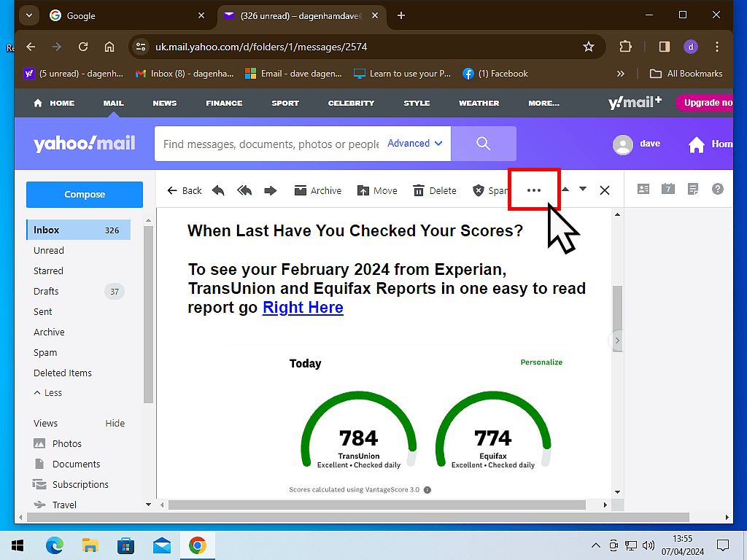The image size is (747, 560).
Task: Click the Reply All double-arrow icon
Action: [244, 190]
